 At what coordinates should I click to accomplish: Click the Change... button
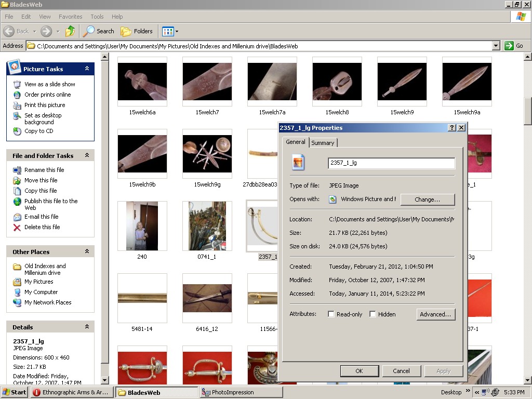click(x=427, y=199)
